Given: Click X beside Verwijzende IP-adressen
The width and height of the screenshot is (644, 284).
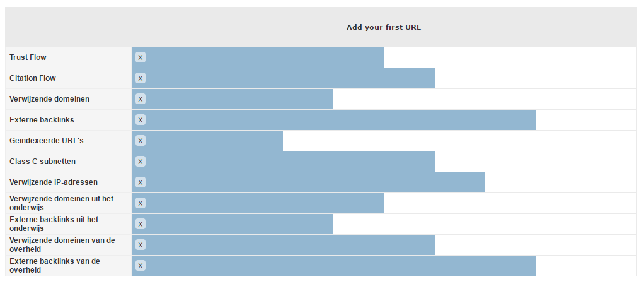Looking at the screenshot, I should pyautogui.click(x=141, y=182).
